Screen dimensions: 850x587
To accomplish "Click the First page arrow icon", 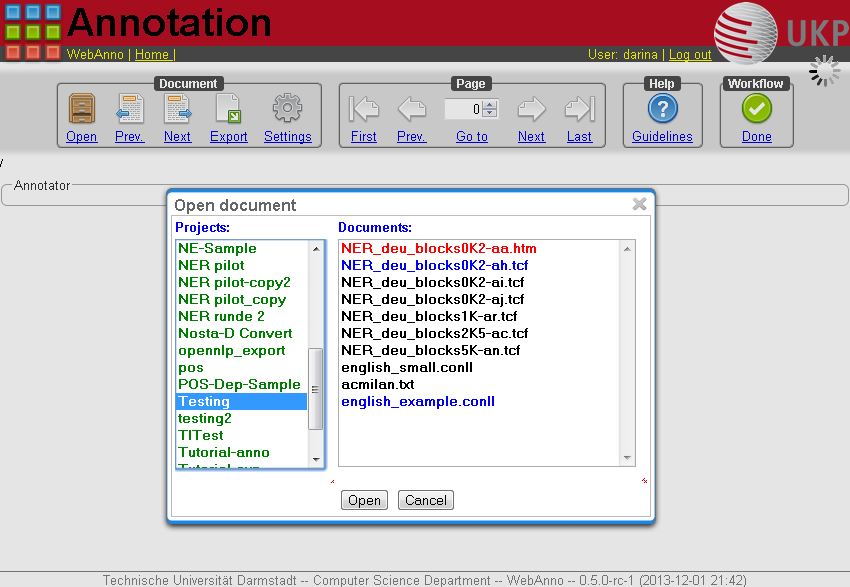I will [x=363, y=109].
